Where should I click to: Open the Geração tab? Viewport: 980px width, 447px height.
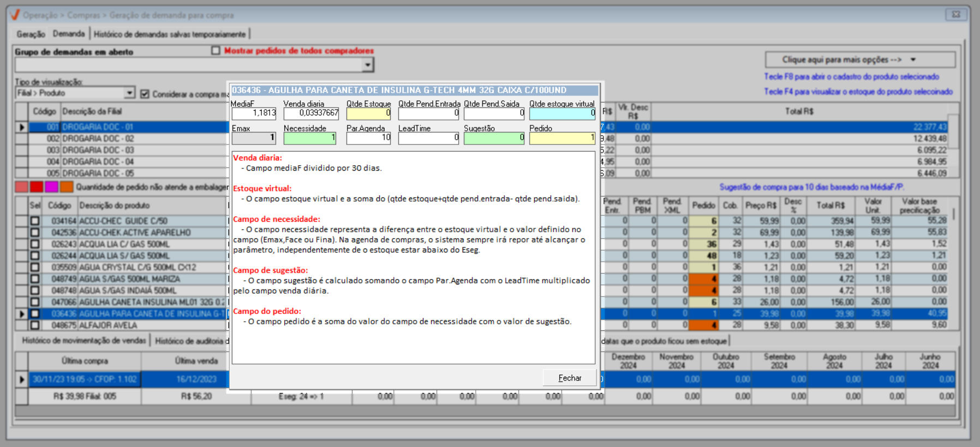pyautogui.click(x=31, y=34)
